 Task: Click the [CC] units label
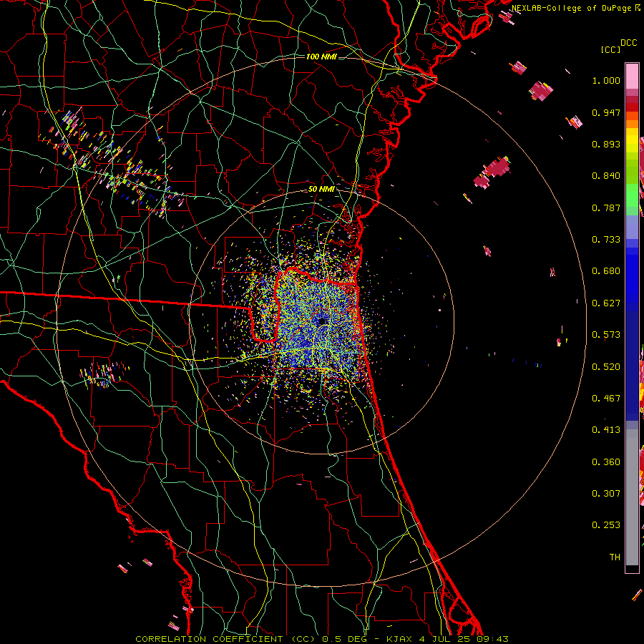[x=611, y=49]
